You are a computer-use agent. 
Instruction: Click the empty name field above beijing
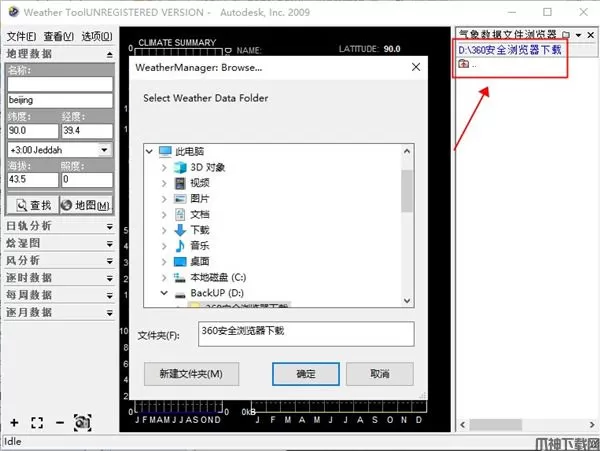click(x=60, y=84)
